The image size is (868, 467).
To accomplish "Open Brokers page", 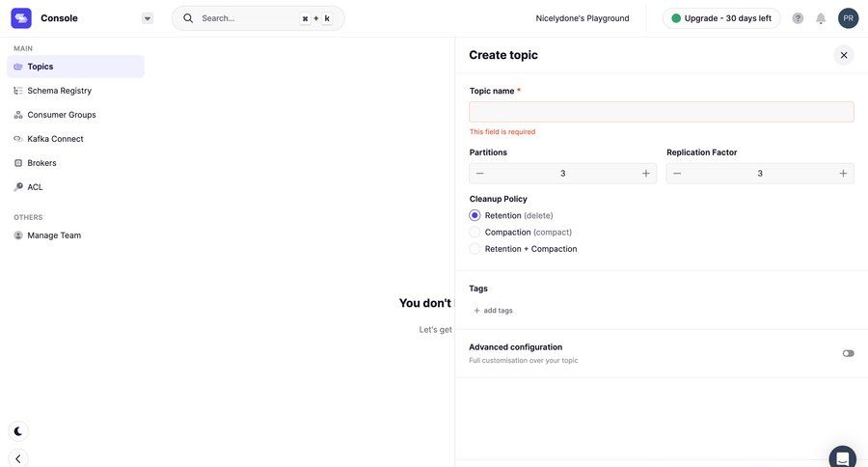I will pyautogui.click(x=75, y=163).
